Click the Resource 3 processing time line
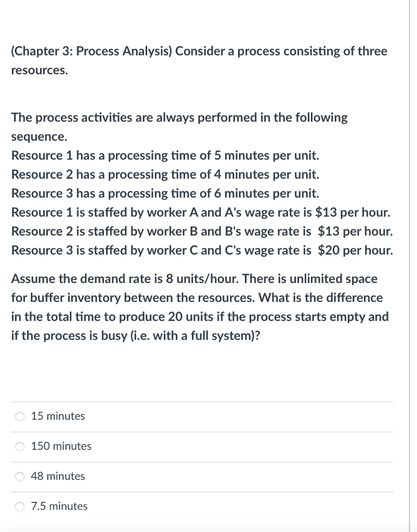The image size is (417, 532). tap(165, 193)
